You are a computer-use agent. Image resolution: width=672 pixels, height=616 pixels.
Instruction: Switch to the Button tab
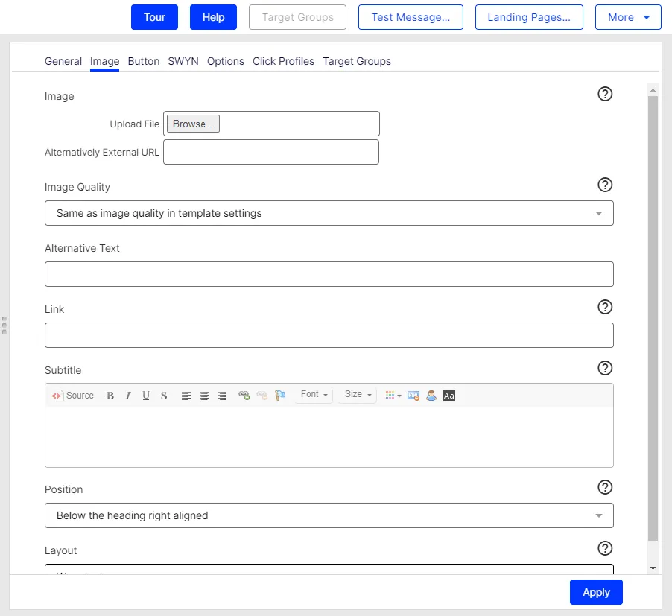[x=144, y=61]
